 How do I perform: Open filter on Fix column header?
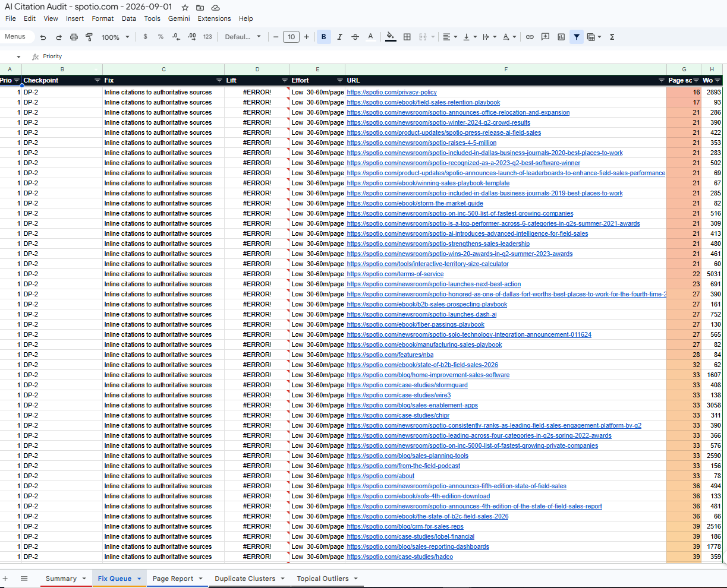[x=219, y=80]
